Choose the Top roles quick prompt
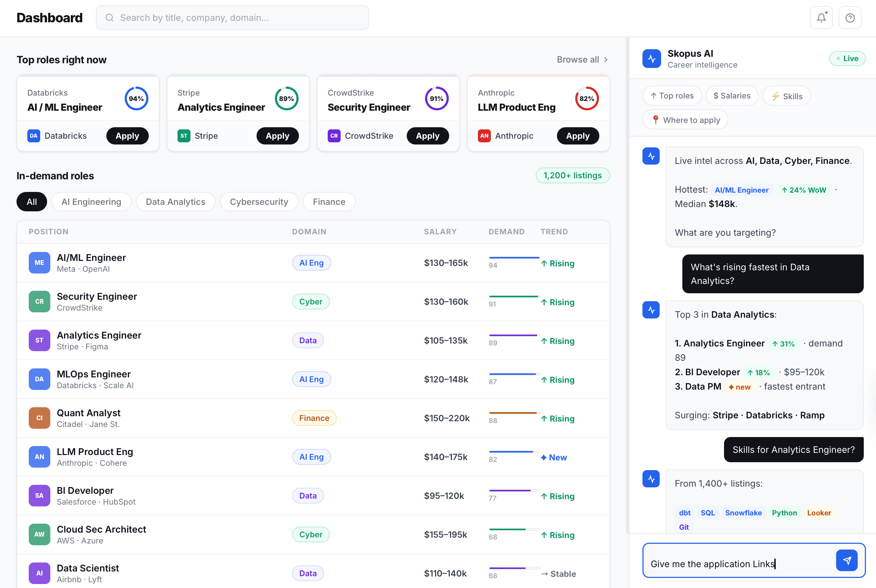 click(x=672, y=96)
